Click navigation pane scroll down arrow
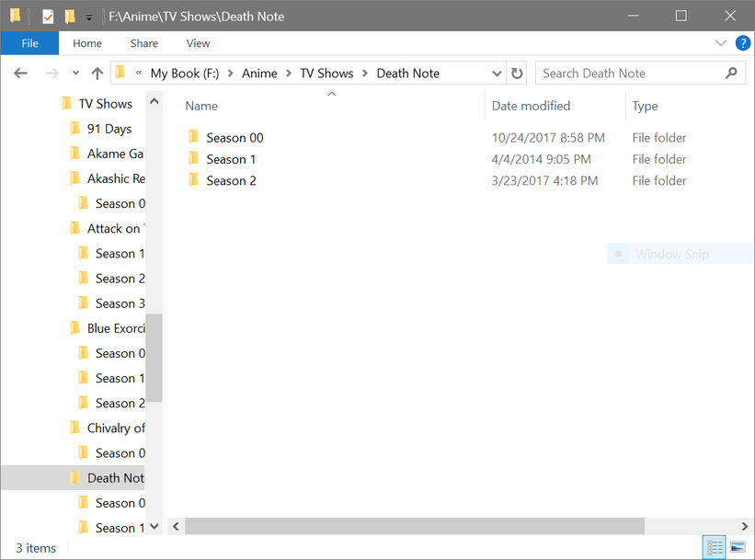 [154, 527]
